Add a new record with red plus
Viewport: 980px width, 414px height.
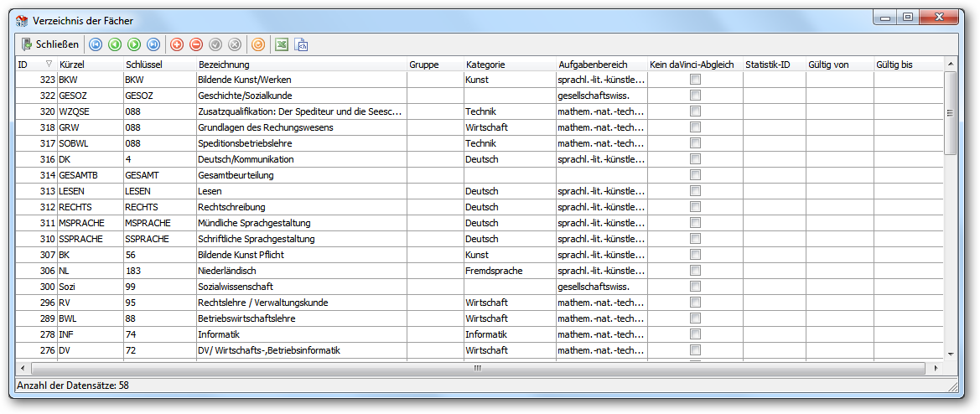click(x=177, y=44)
